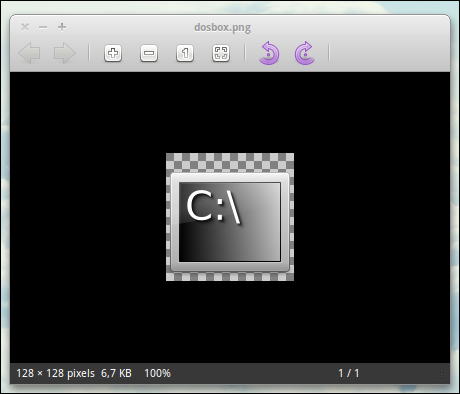Screen dimensions: 460x394
Task: Show image at normal size (1:1)
Action: point(185,53)
